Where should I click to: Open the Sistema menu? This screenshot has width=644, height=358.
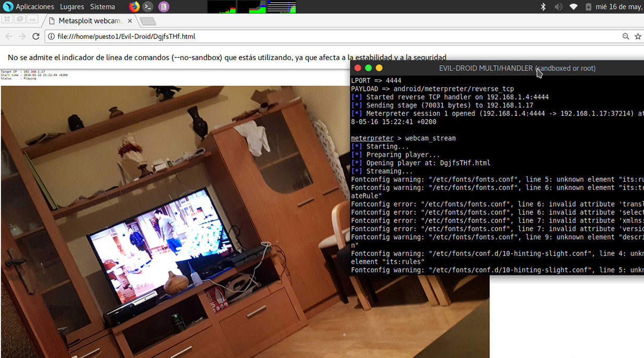[x=102, y=7]
